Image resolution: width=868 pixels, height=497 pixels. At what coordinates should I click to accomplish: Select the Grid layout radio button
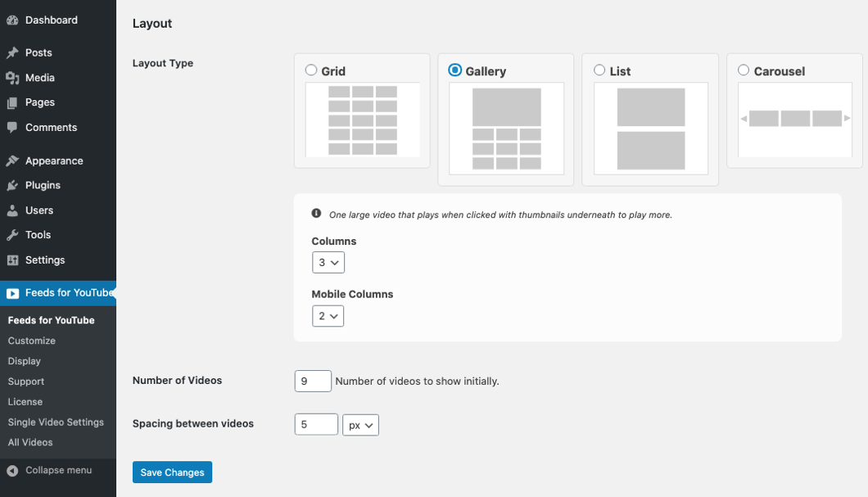pos(311,70)
